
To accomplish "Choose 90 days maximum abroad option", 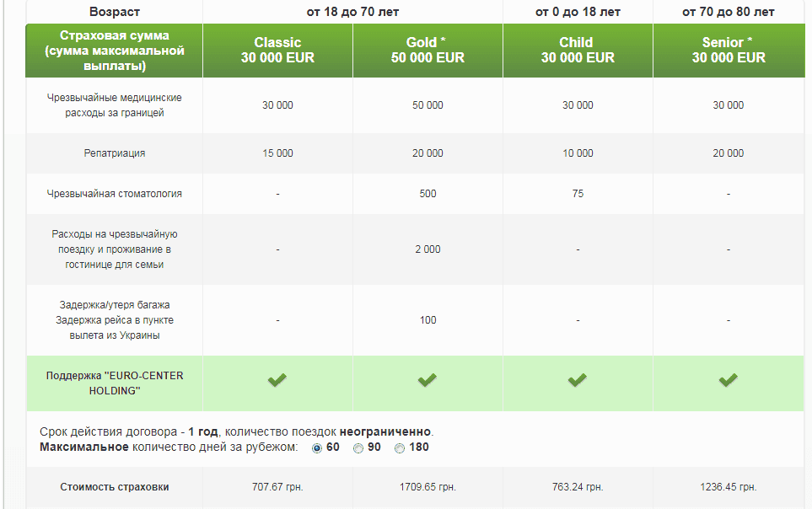I will point(358,447).
